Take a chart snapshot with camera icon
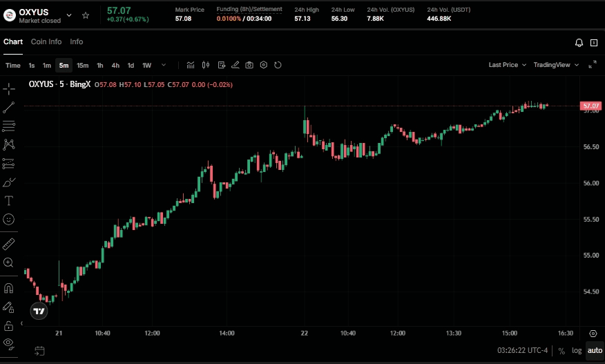The image size is (605, 364). click(249, 65)
